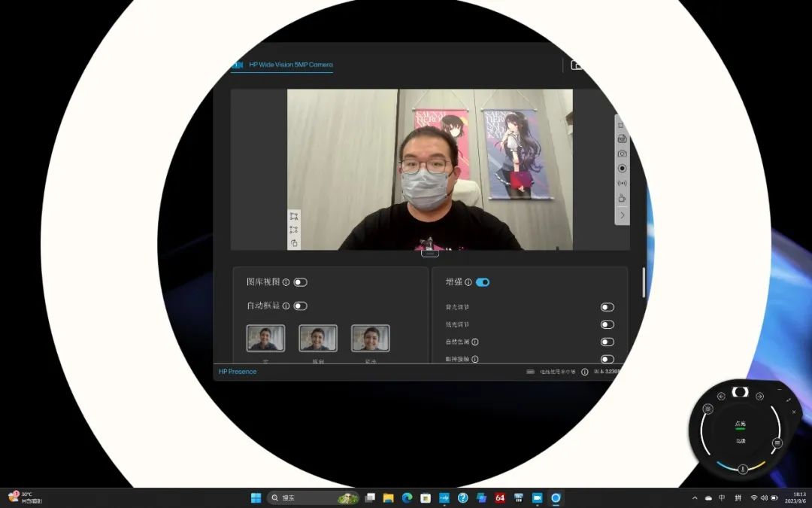Show info for 增强
Image resolution: width=812 pixels, height=508 pixels.
468,282
